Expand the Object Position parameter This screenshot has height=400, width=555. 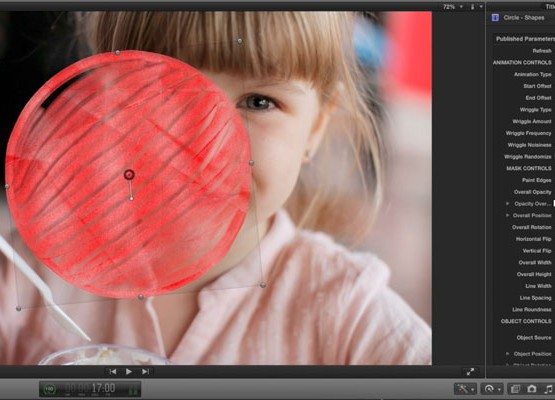(x=508, y=354)
